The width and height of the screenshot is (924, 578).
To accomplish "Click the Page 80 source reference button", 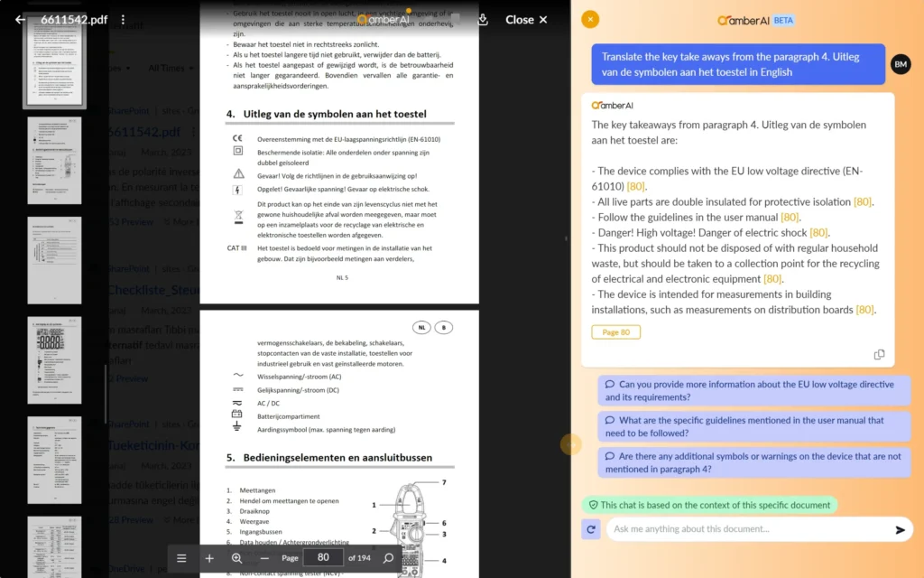I will tap(616, 332).
